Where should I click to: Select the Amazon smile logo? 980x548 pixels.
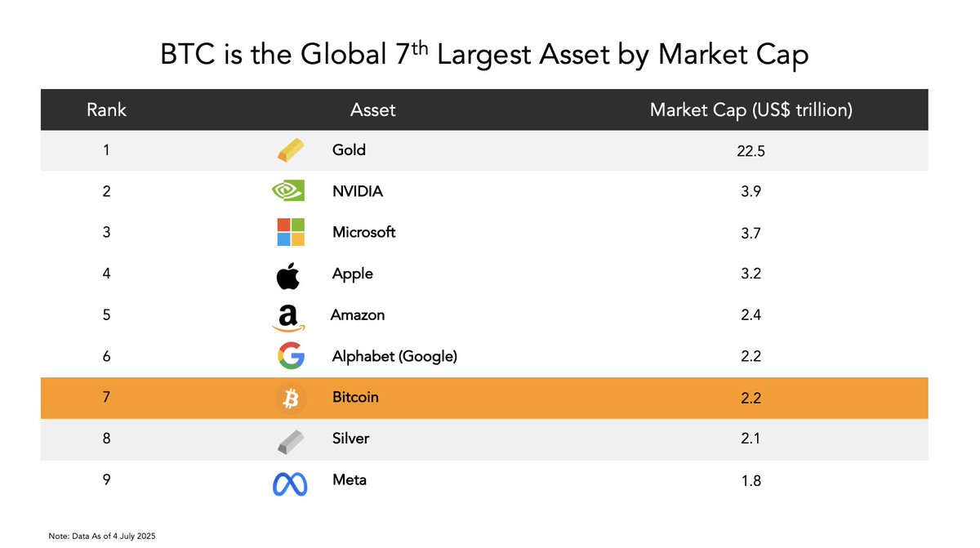click(x=288, y=317)
